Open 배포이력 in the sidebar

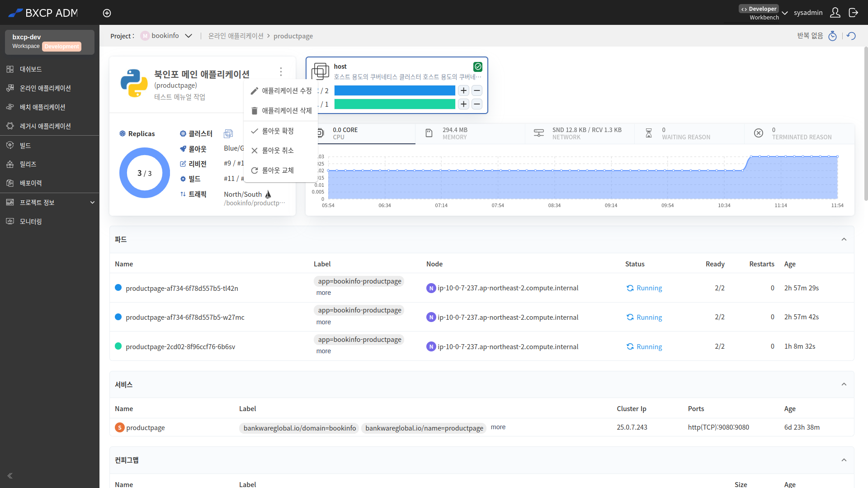[50, 183]
